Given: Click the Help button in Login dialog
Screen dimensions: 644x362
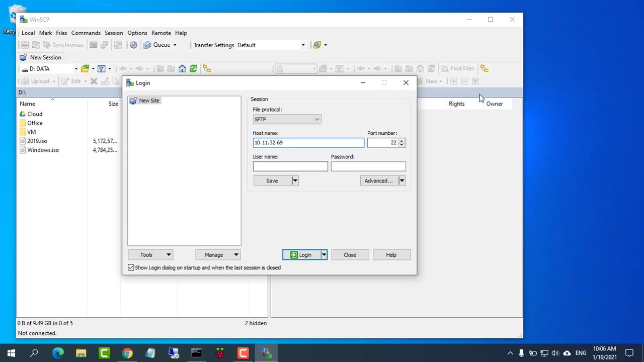Looking at the screenshot, I should (391, 255).
